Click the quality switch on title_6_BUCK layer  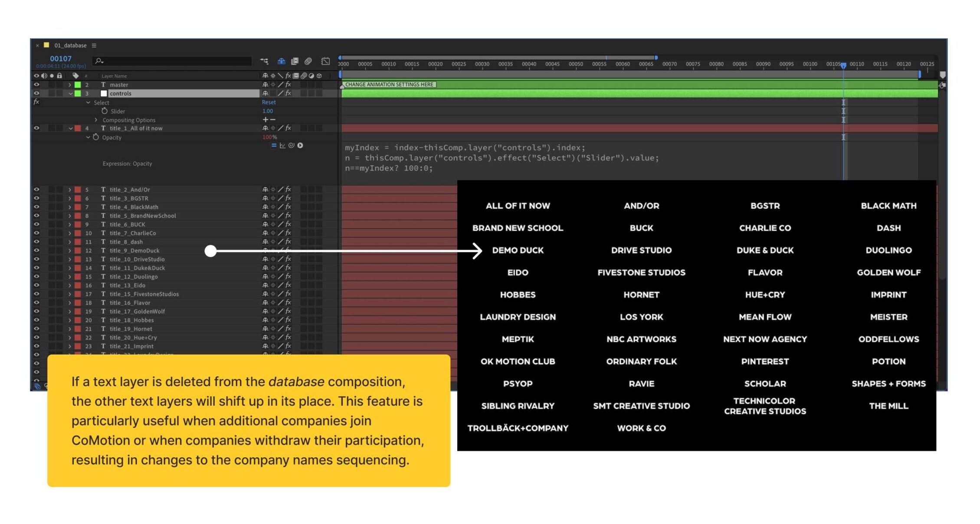(281, 225)
